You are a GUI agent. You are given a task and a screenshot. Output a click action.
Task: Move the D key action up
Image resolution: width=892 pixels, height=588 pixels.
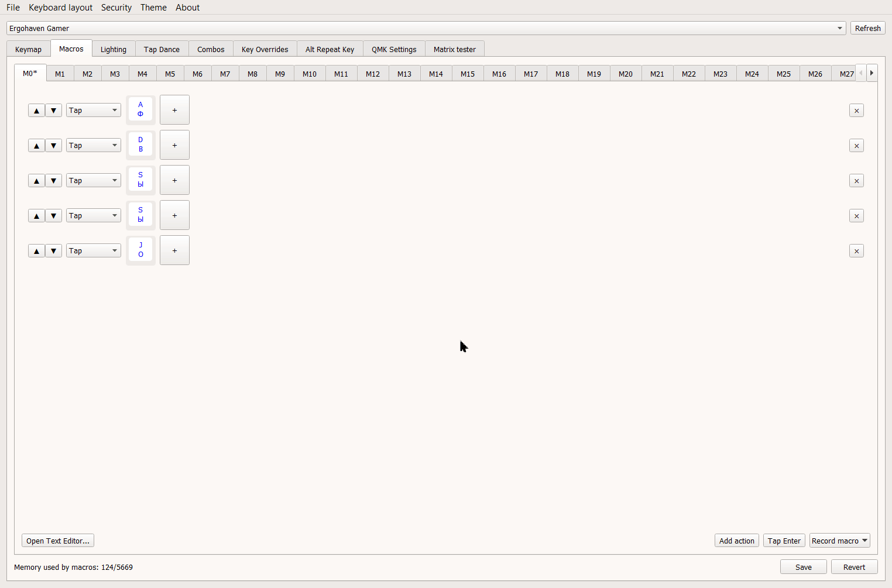(x=36, y=146)
